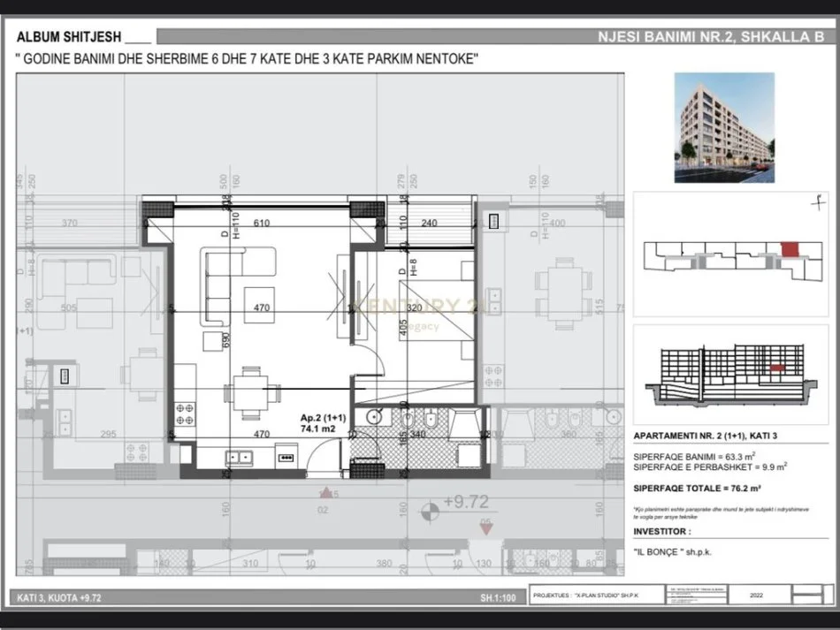Click the red marker in building section
Viewport: 840px width, 630px height.
[775, 367]
